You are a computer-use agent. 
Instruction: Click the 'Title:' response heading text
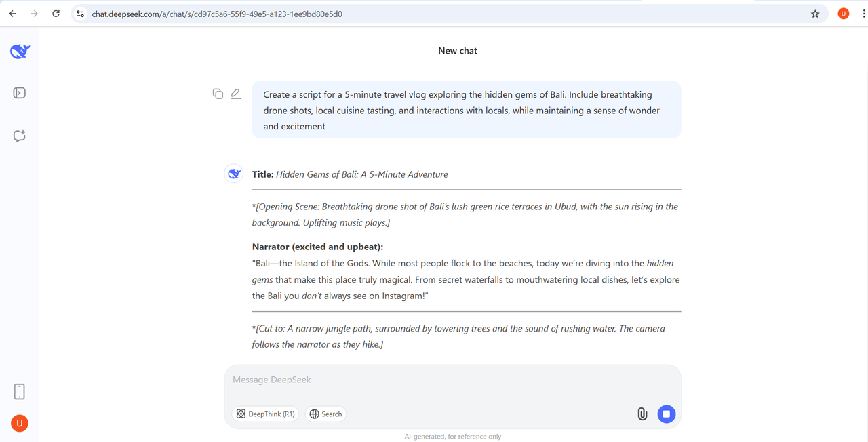(263, 174)
